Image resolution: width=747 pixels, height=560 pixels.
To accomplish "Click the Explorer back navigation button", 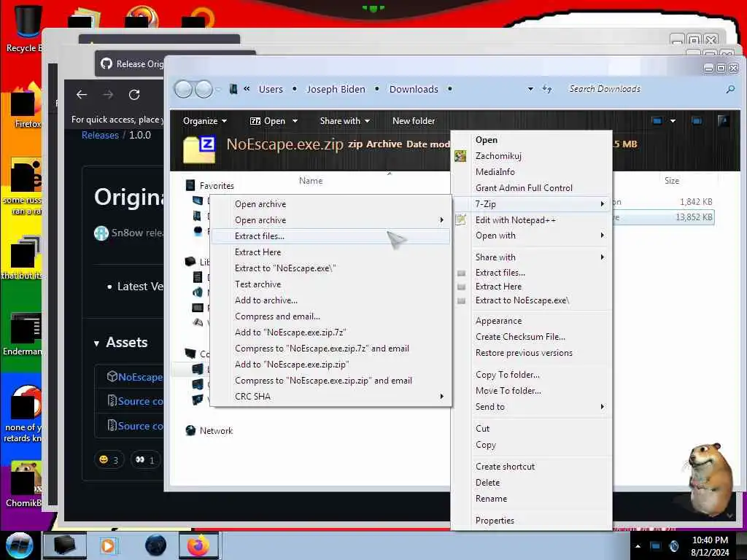I will pos(183,89).
